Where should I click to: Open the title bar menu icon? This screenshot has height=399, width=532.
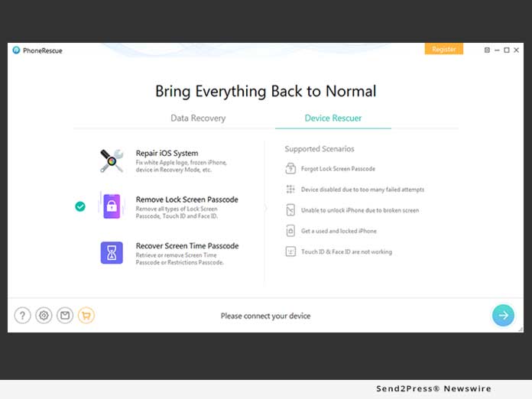(488, 50)
